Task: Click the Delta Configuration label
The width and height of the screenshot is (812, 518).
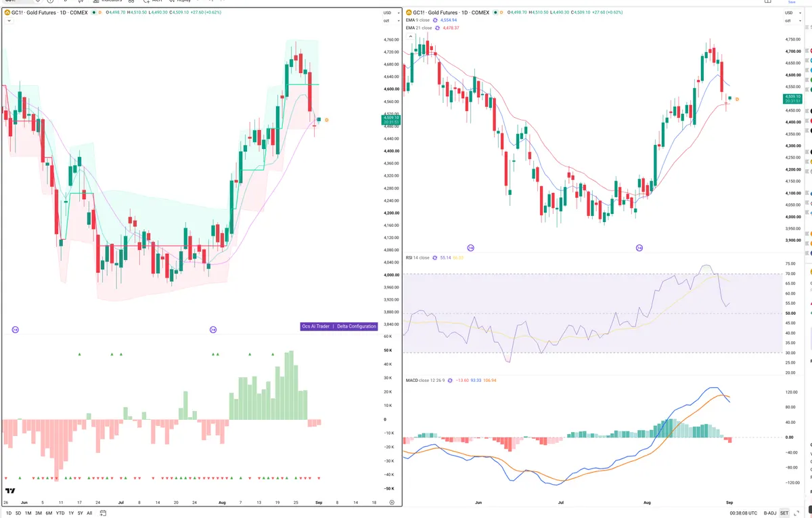Action: tap(356, 326)
